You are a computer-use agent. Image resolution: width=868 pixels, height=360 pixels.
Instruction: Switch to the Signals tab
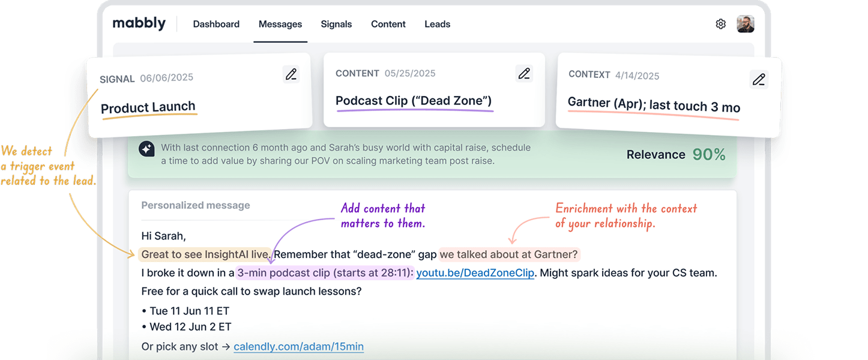pyautogui.click(x=336, y=25)
